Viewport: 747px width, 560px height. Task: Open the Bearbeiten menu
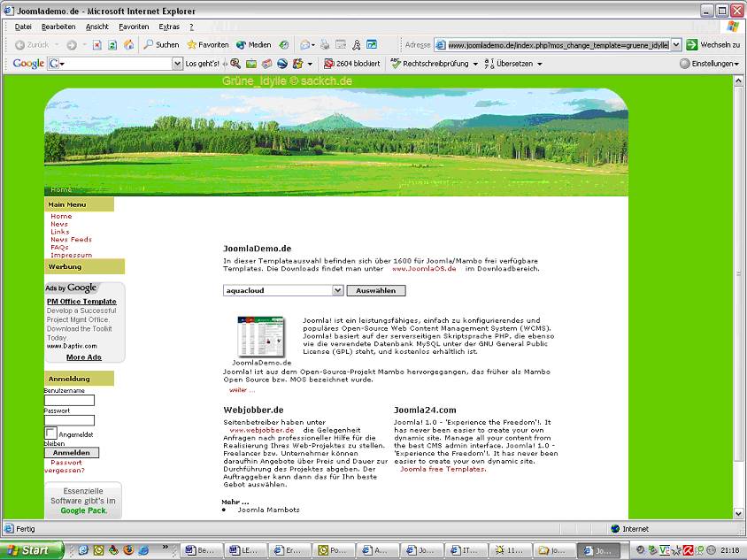pos(58,27)
